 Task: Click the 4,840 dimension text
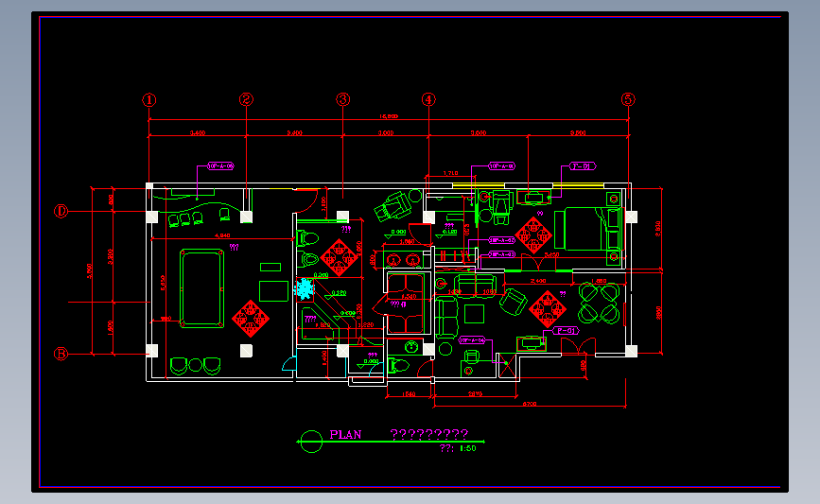(x=222, y=235)
